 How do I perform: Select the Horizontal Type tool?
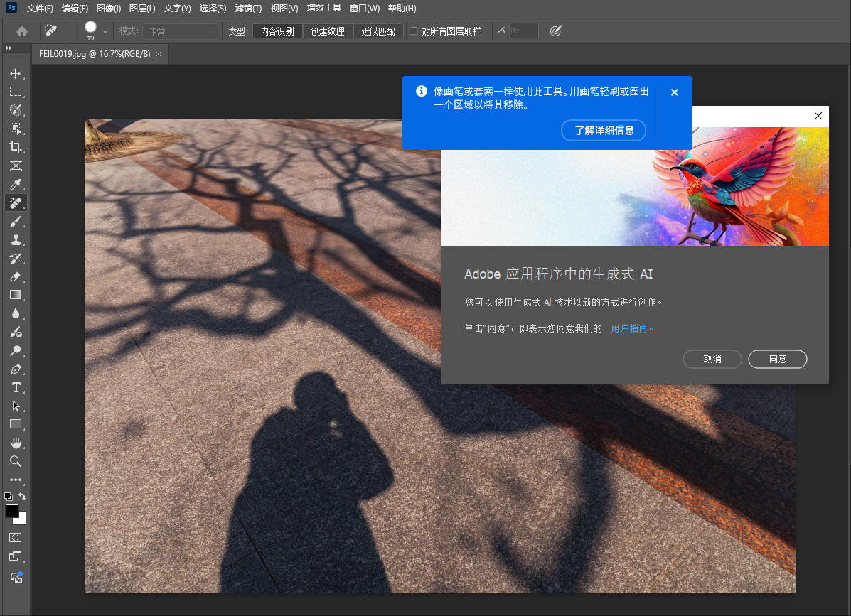[x=16, y=388]
